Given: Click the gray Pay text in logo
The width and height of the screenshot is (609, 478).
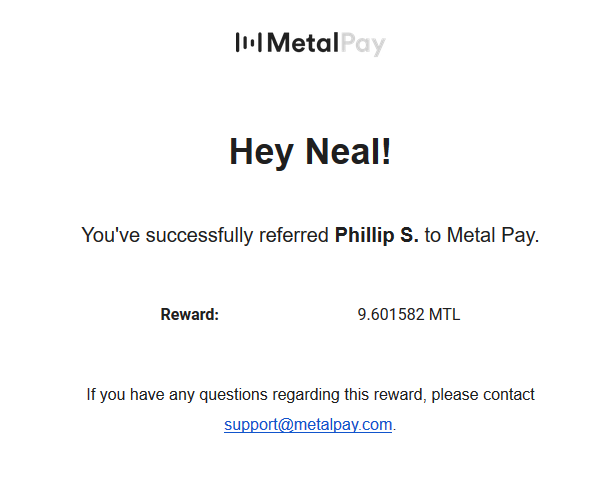Looking at the screenshot, I should click(x=363, y=44).
